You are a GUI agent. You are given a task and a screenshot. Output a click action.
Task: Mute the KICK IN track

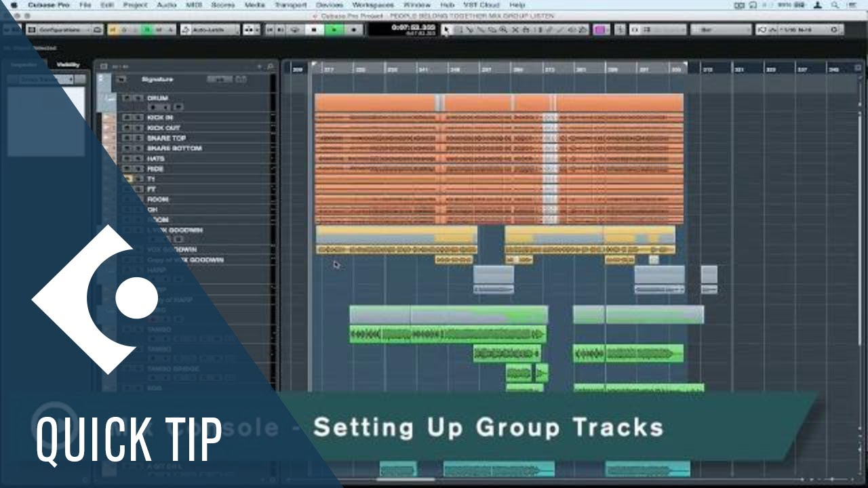[x=126, y=118]
